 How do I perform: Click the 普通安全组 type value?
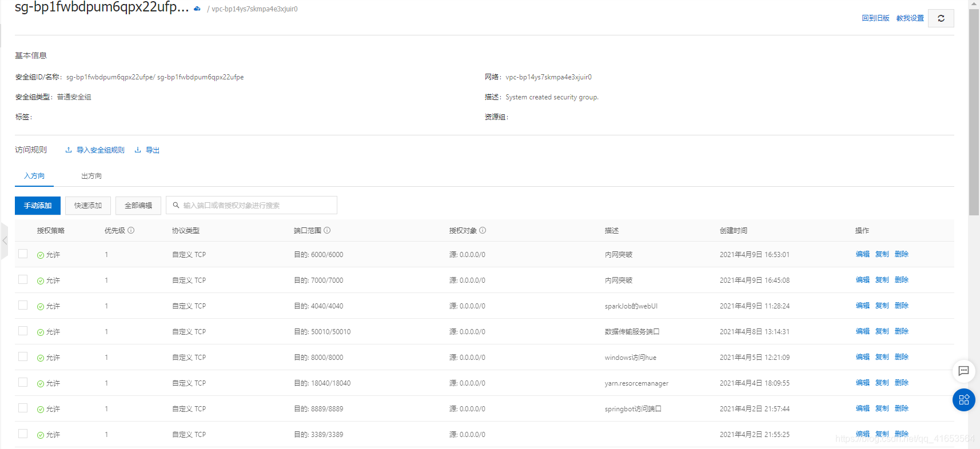74,97
